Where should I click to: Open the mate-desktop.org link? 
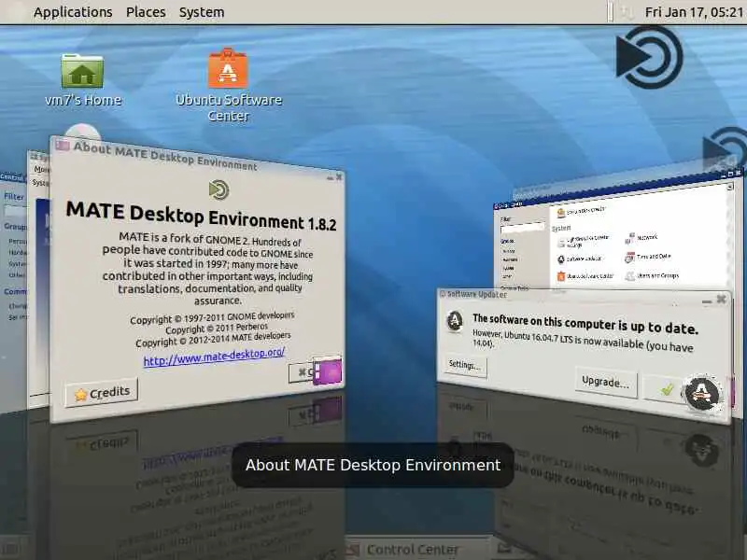pyautogui.click(x=214, y=357)
